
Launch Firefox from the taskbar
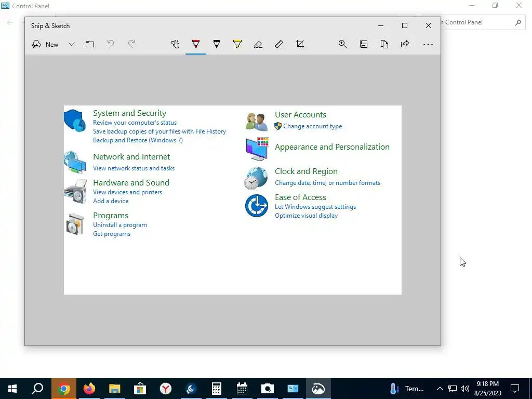click(x=89, y=389)
